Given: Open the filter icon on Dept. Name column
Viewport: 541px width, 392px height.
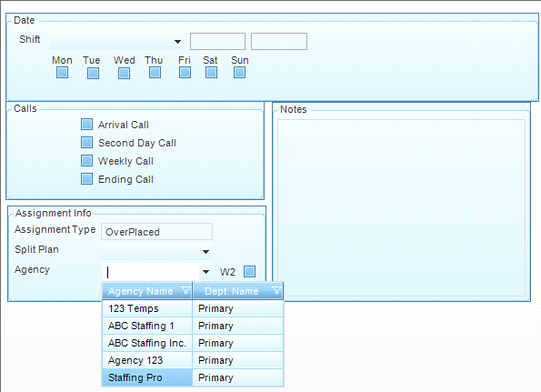Looking at the screenshot, I should 276,290.
